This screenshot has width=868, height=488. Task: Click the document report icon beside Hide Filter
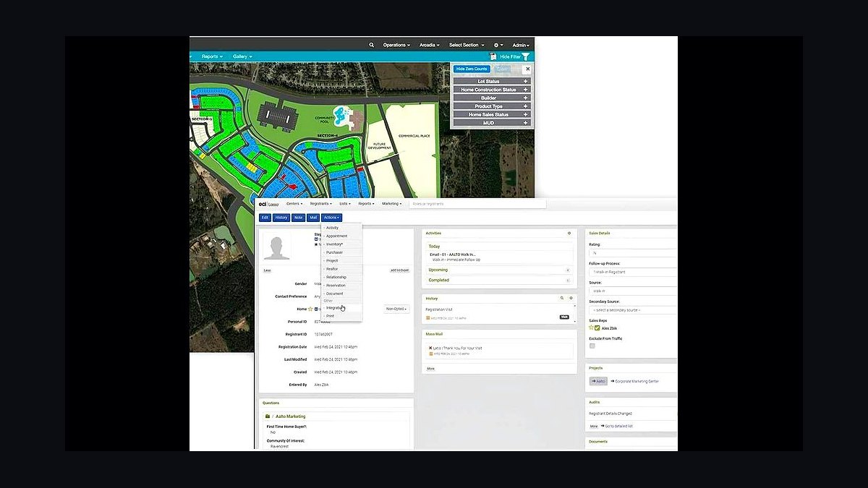(493, 56)
